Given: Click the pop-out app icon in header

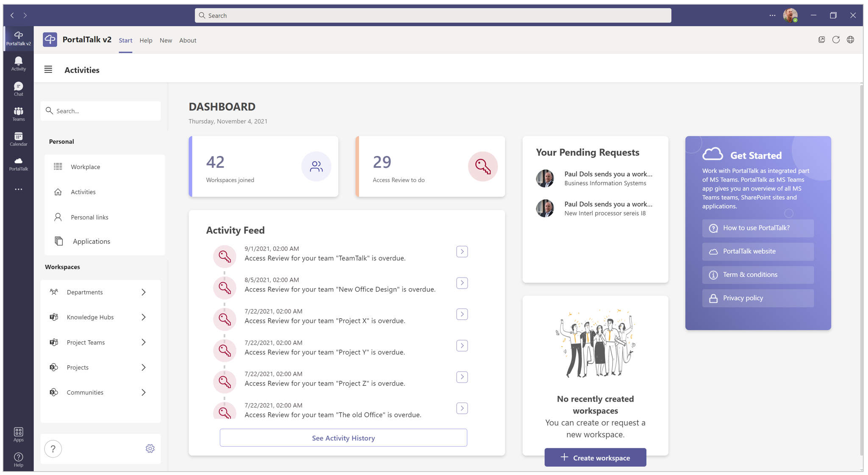Looking at the screenshot, I should pyautogui.click(x=821, y=40).
